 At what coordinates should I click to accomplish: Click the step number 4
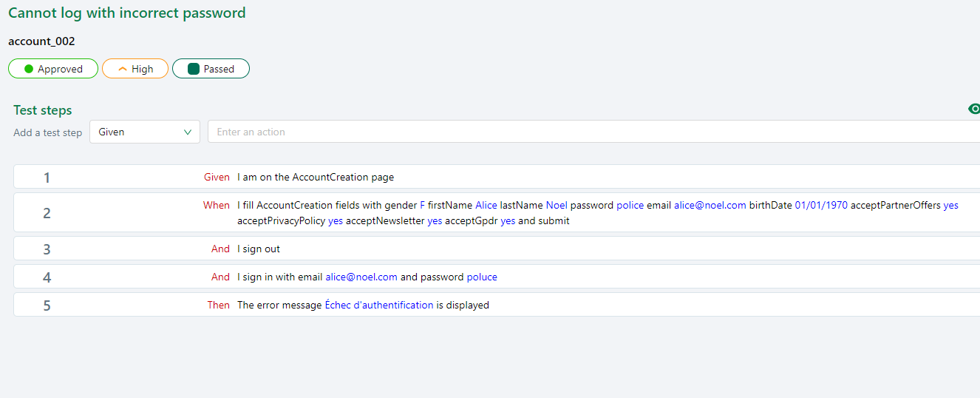point(47,277)
